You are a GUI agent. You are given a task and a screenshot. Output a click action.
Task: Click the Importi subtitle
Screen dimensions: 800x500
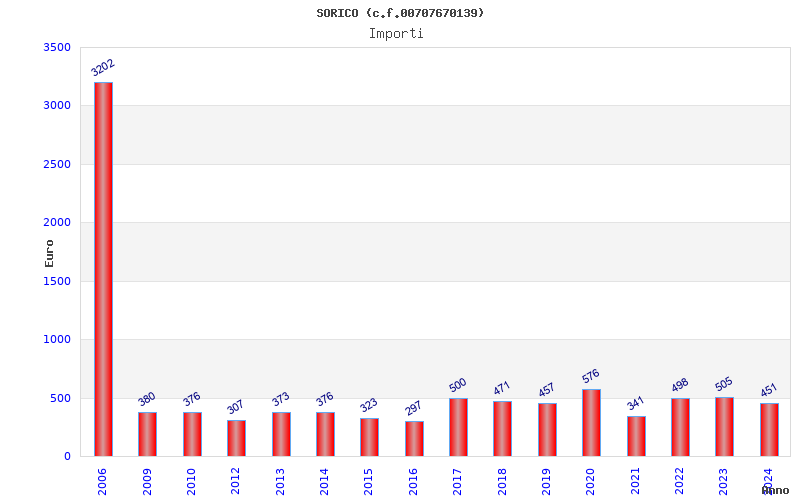click(x=396, y=34)
